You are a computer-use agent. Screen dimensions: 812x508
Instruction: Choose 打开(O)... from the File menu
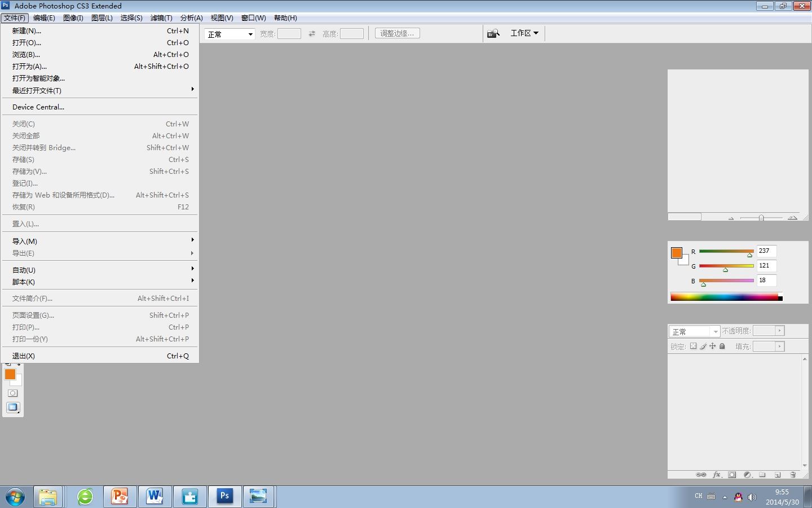[x=100, y=43]
